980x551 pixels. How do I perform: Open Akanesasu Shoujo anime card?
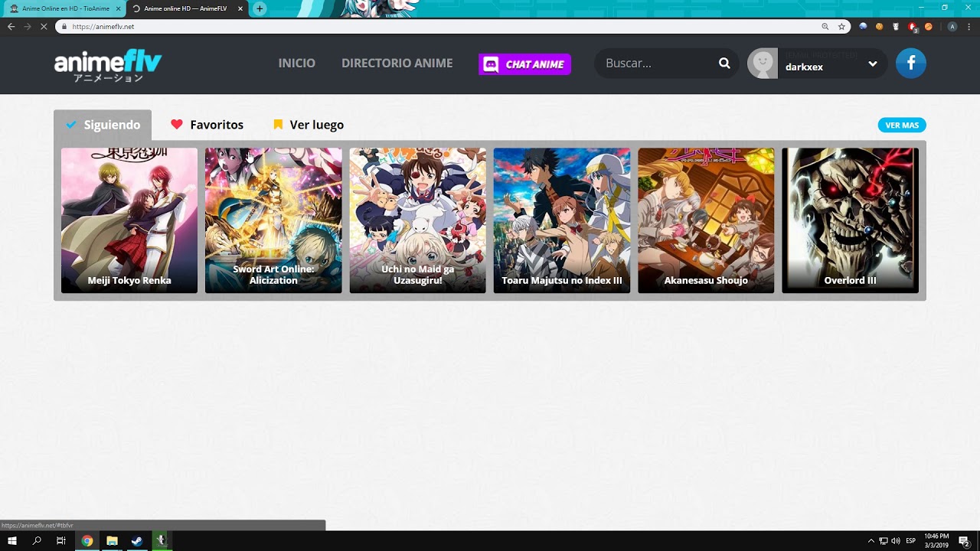click(x=706, y=220)
